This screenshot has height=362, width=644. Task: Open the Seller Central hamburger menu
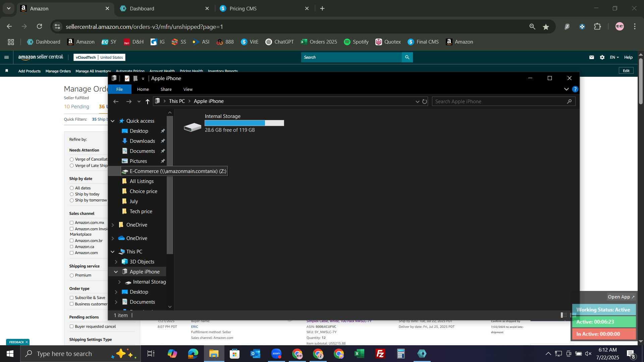[x=6, y=57]
